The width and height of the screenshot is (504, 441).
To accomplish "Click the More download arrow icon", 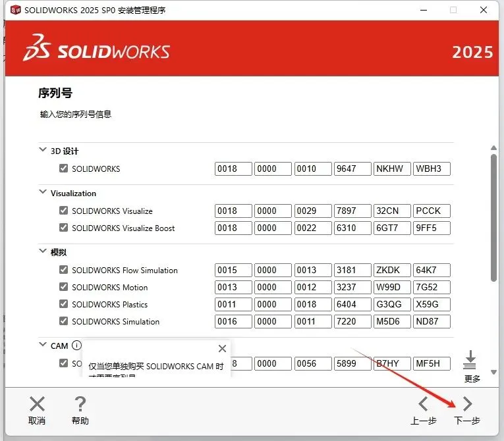I will click(470, 360).
